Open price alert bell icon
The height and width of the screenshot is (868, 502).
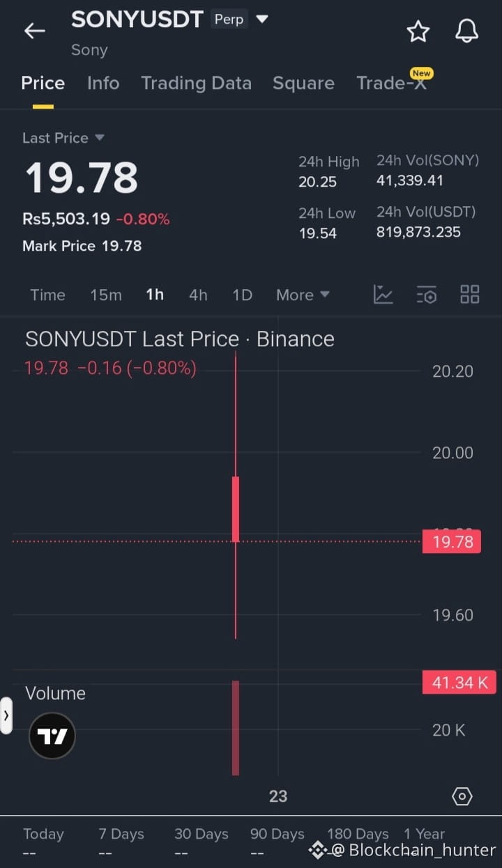click(466, 31)
